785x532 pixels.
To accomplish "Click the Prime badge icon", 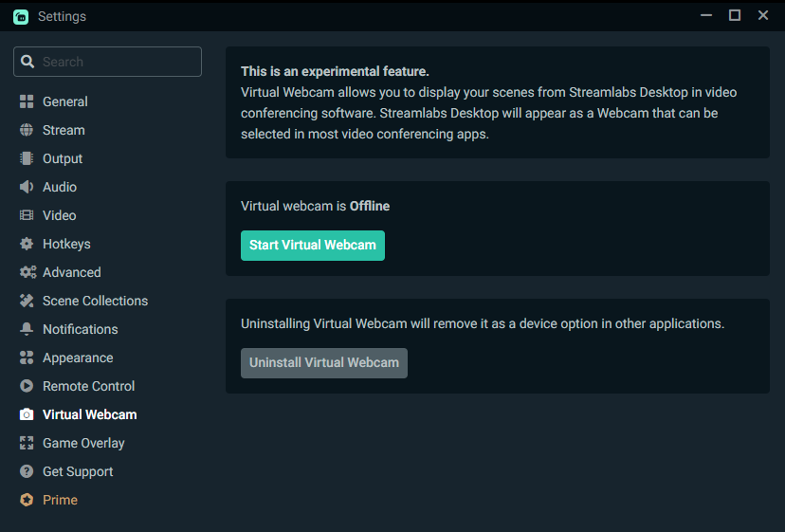I will tap(27, 500).
